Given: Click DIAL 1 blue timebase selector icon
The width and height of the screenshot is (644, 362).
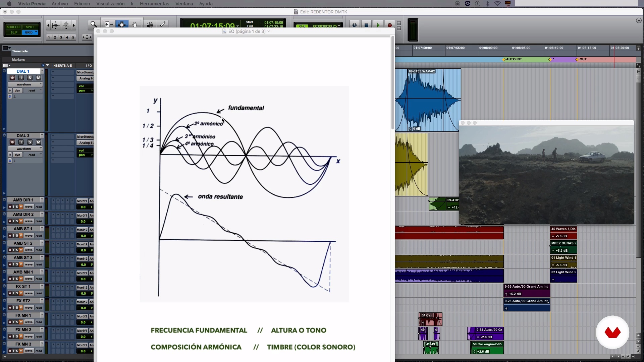Looking at the screenshot, I should tap(10, 97).
